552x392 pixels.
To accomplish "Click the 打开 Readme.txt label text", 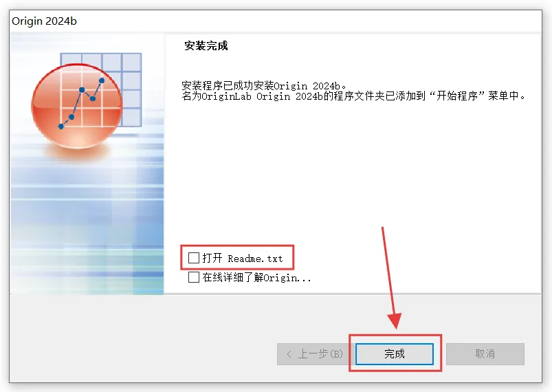I will point(243,258).
